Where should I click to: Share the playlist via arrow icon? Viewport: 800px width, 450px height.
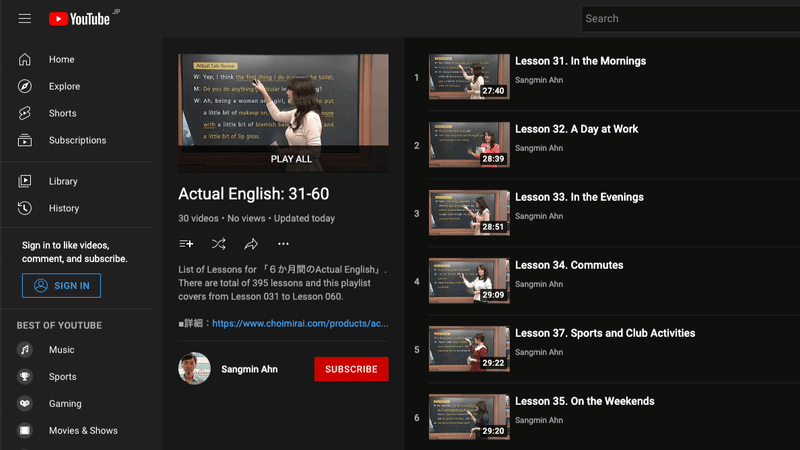251,244
